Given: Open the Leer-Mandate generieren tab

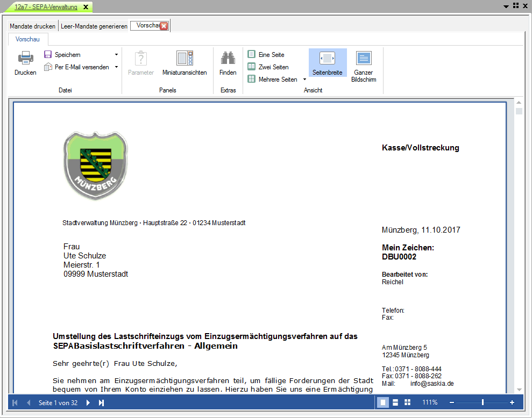Looking at the screenshot, I should (94, 26).
